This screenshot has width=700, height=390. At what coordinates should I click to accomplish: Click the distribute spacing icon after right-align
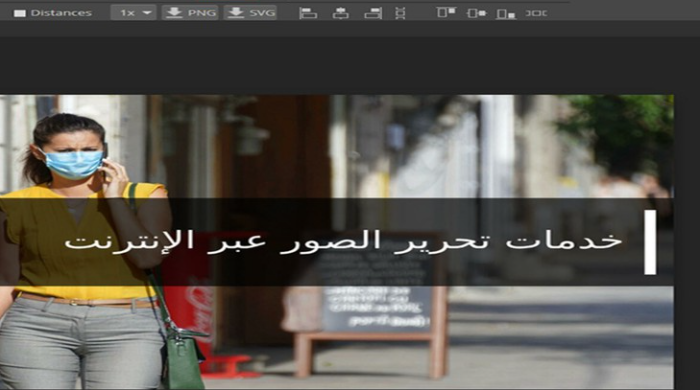pos(400,13)
